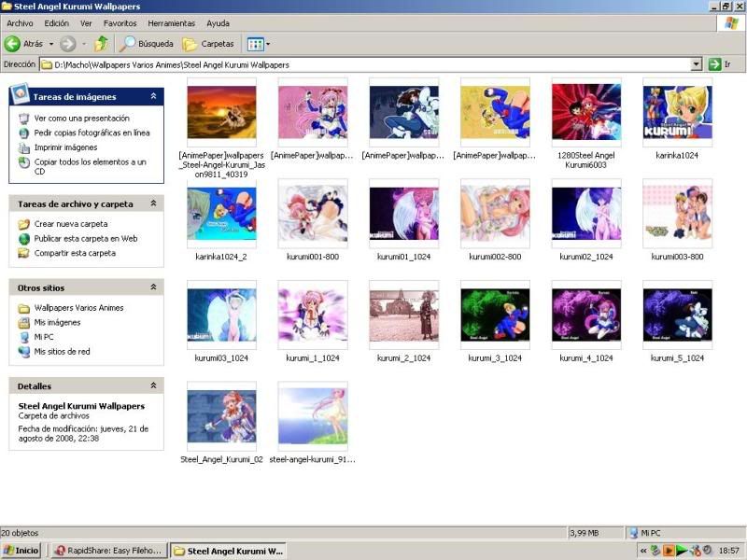Click 'Copiar todos los elementos a un CD'
The width and height of the screenshot is (747, 560).
[90, 166]
